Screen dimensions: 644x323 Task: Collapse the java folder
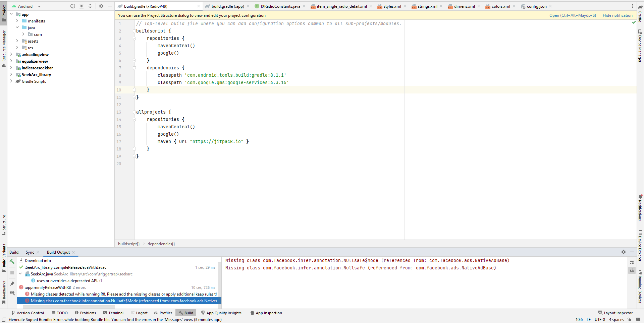tap(17, 27)
